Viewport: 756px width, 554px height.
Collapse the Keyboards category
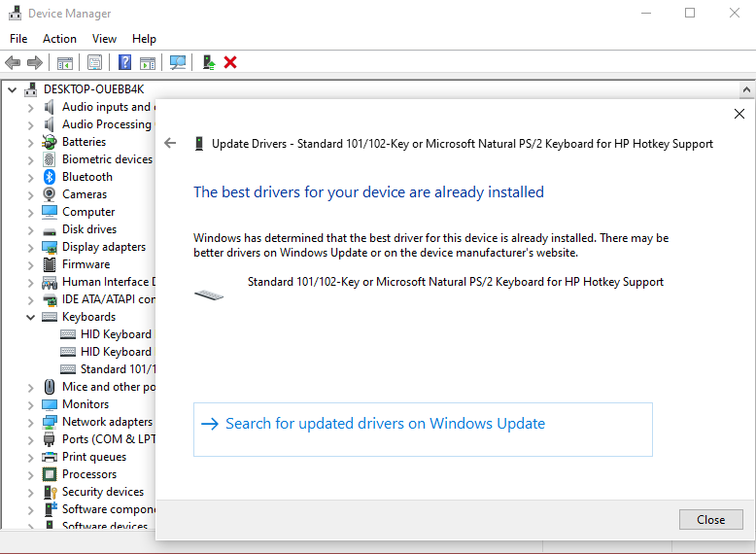click(30, 317)
